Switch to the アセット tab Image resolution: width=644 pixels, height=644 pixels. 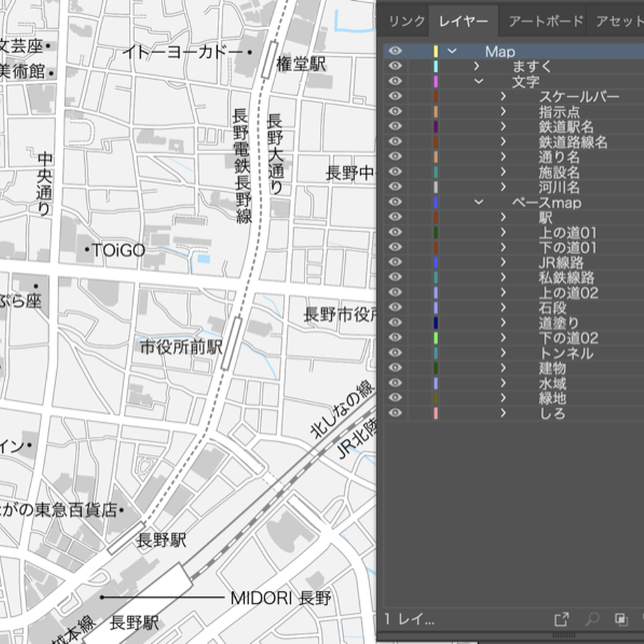pyautogui.click(x=619, y=21)
